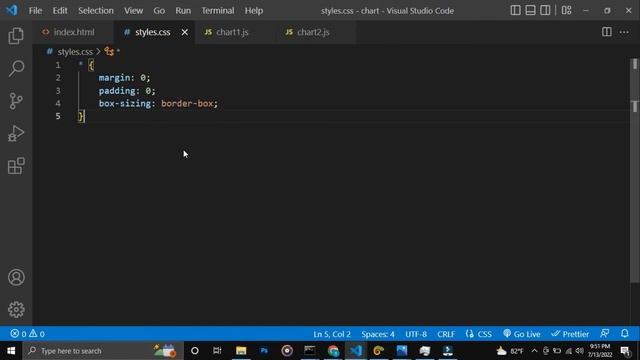Open File Explorer from the taskbar
Viewport: 640px width, 360px height.
pos(241,351)
